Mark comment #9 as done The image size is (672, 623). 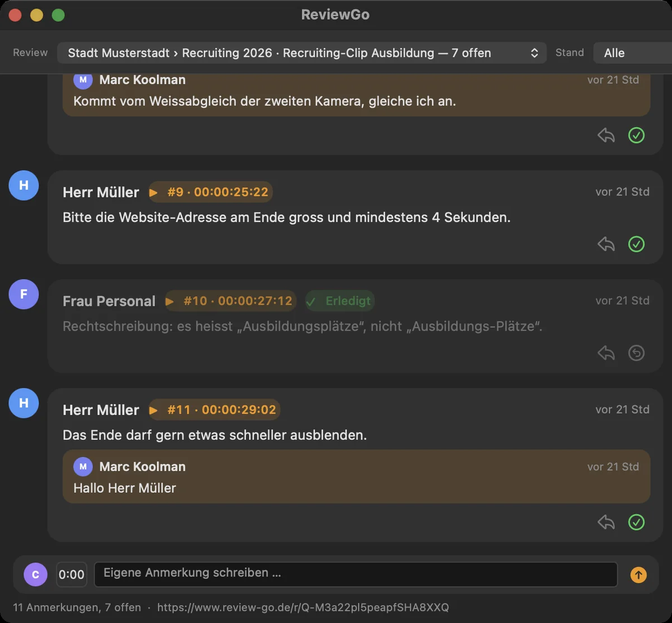636,244
